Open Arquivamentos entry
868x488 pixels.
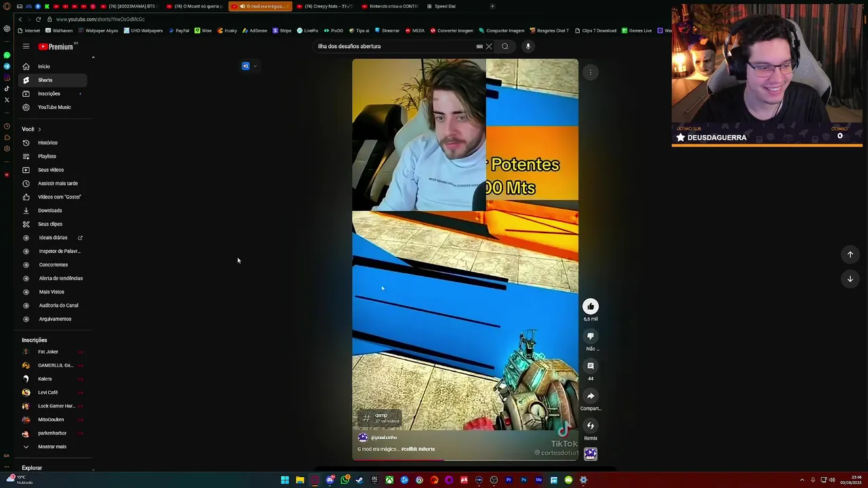[53, 319]
